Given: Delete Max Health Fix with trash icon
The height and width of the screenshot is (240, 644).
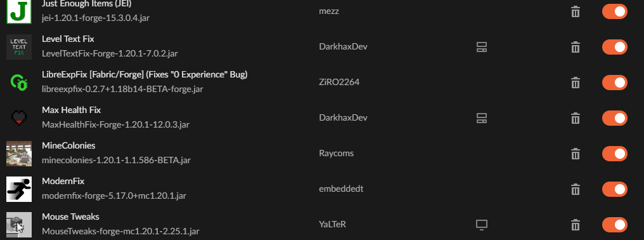Looking at the screenshot, I should (576, 118).
